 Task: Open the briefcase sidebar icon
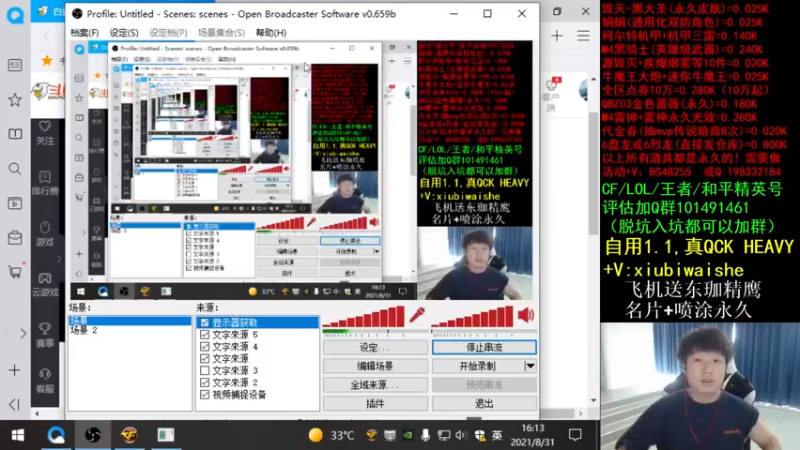(x=15, y=238)
